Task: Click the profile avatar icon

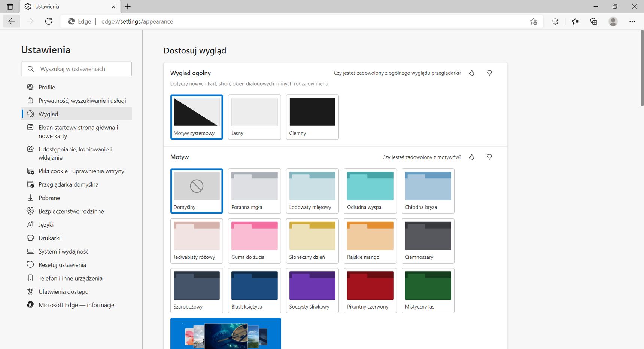Action: click(x=613, y=21)
